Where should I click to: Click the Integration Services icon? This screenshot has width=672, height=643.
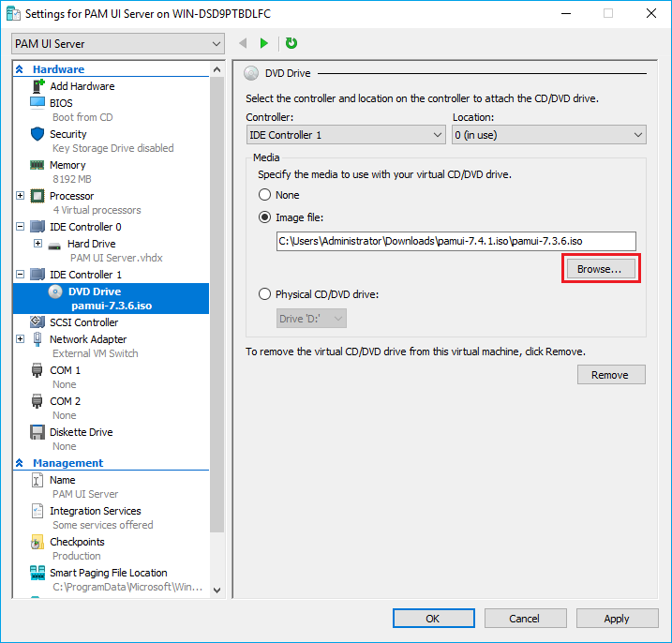(37, 511)
